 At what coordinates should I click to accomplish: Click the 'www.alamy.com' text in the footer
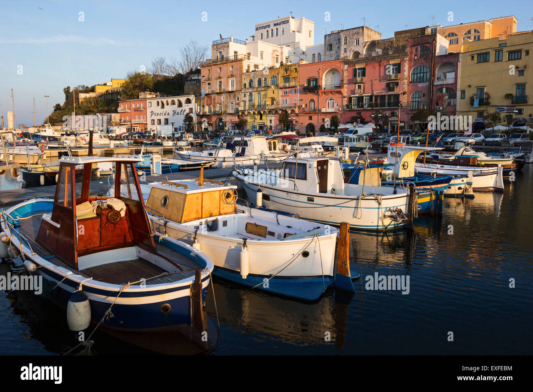pos(485,378)
